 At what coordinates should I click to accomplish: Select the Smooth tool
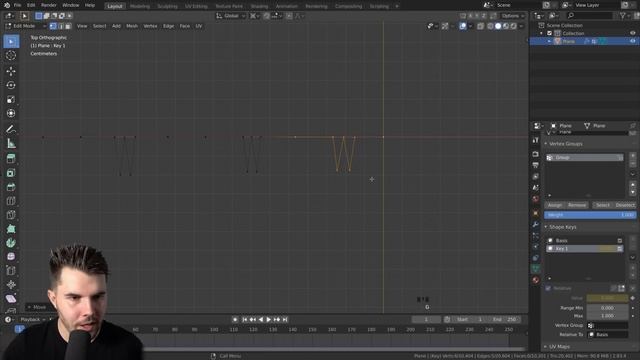[x=11, y=256]
